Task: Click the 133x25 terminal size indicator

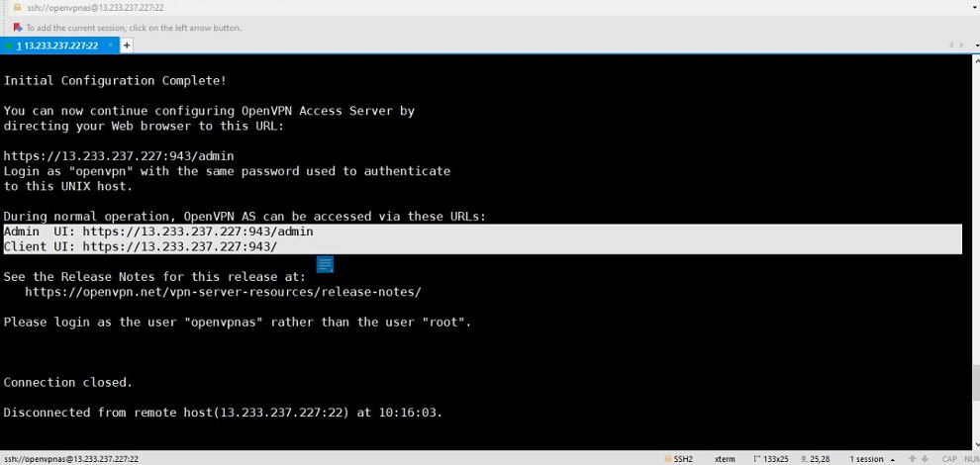Action: tap(771, 459)
